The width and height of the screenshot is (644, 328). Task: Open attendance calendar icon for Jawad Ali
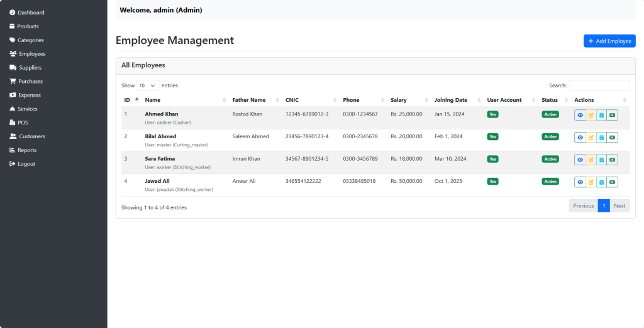(x=601, y=182)
